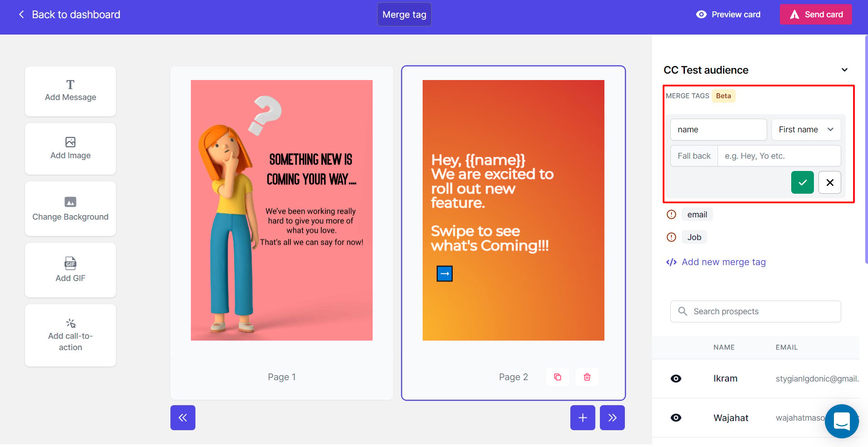Screen dimensions: 868x447
Task: Select the Page 1 card thumbnail
Action: [x=282, y=210]
